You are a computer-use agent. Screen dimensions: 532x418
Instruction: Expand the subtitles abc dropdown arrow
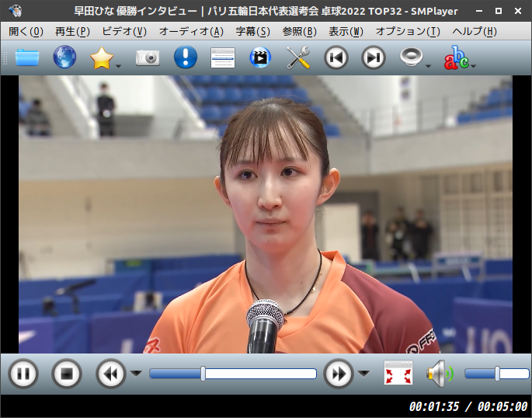click(474, 66)
